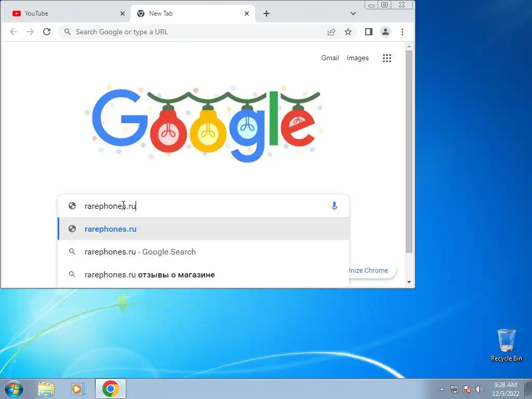Open the Gmail link

[330, 58]
